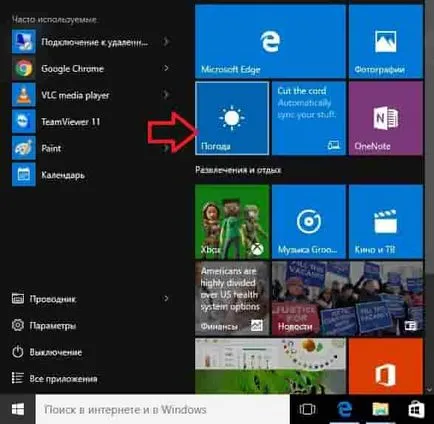
Task: Click the Windows Start button
Action: click(x=18, y=409)
